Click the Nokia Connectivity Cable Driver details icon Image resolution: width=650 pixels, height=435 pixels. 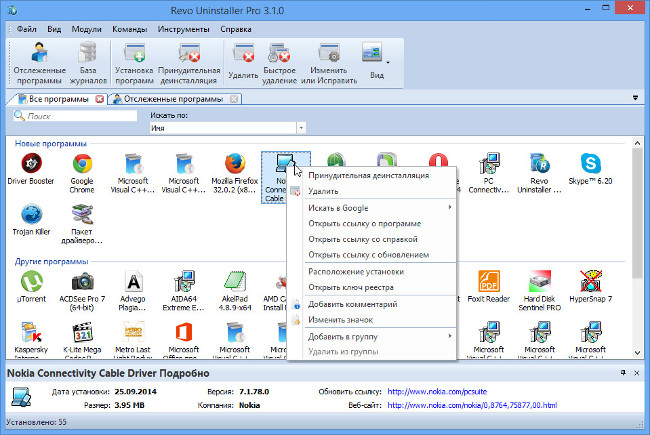tap(21, 397)
